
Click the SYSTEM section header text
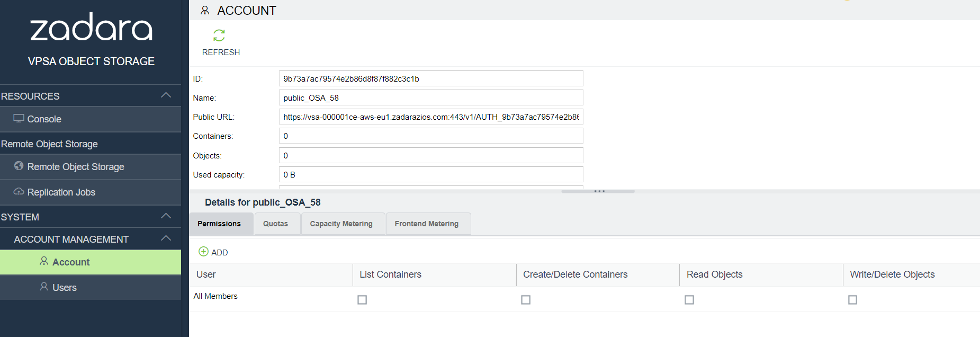coord(20,217)
